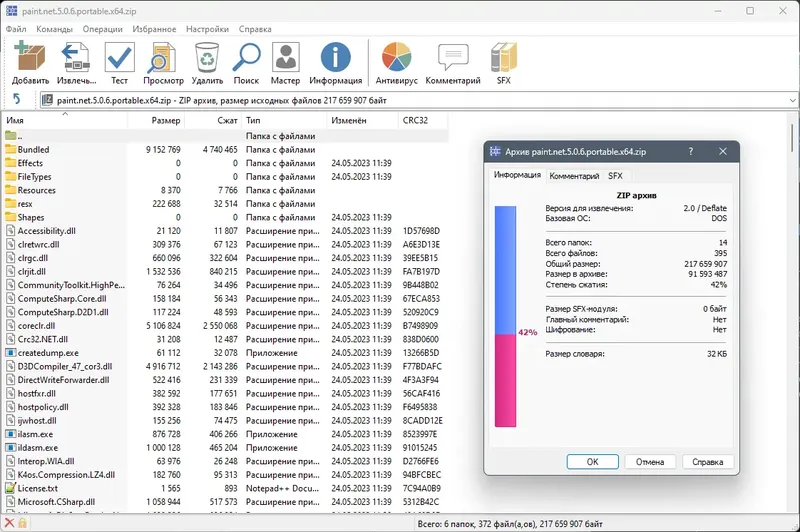This screenshot has height=532, width=800.
Task: Select K4os.Compression.LZ4.dll file
Action: point(224,474)
